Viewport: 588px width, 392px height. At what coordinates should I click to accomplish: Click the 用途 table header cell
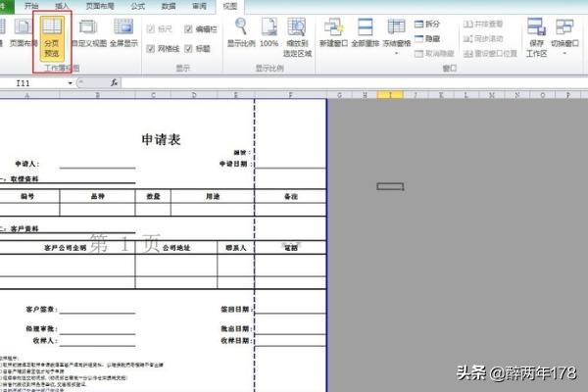213,196
